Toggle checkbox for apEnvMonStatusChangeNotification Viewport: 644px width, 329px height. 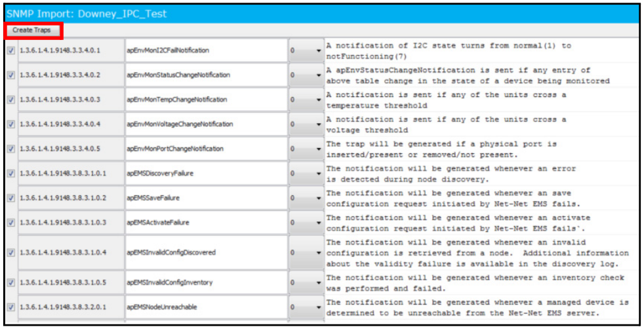[11, 75]
